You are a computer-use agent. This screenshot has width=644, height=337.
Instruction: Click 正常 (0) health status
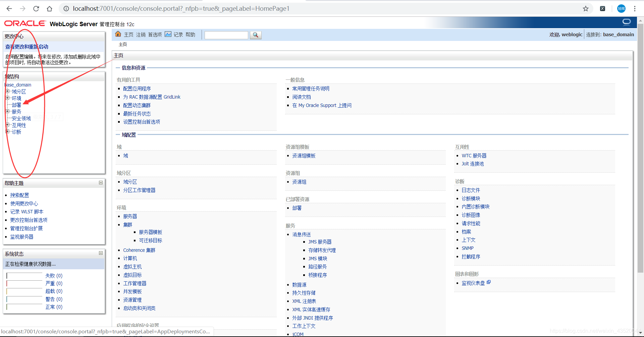point(54,307)
